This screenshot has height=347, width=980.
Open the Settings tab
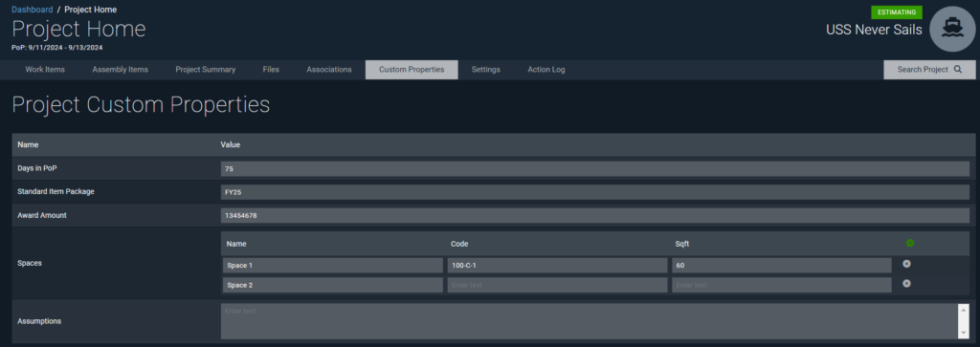[x=485, y=70]
